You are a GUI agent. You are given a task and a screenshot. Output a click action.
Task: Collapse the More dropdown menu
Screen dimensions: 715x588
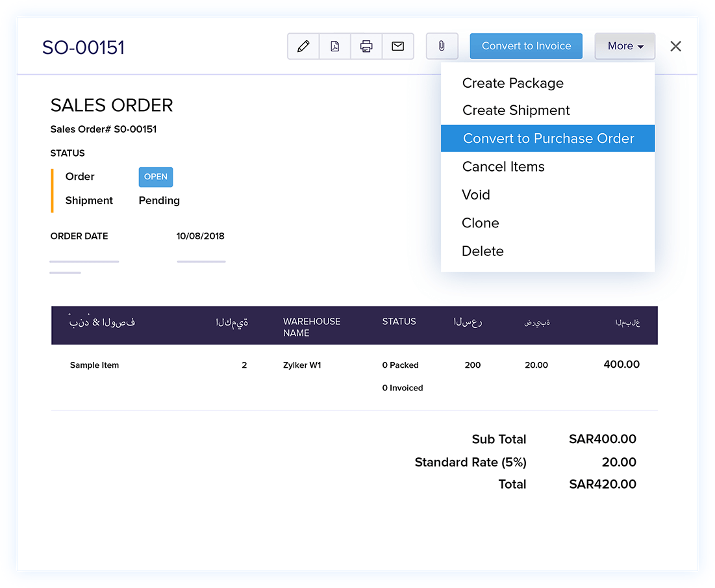click(625, 46)
